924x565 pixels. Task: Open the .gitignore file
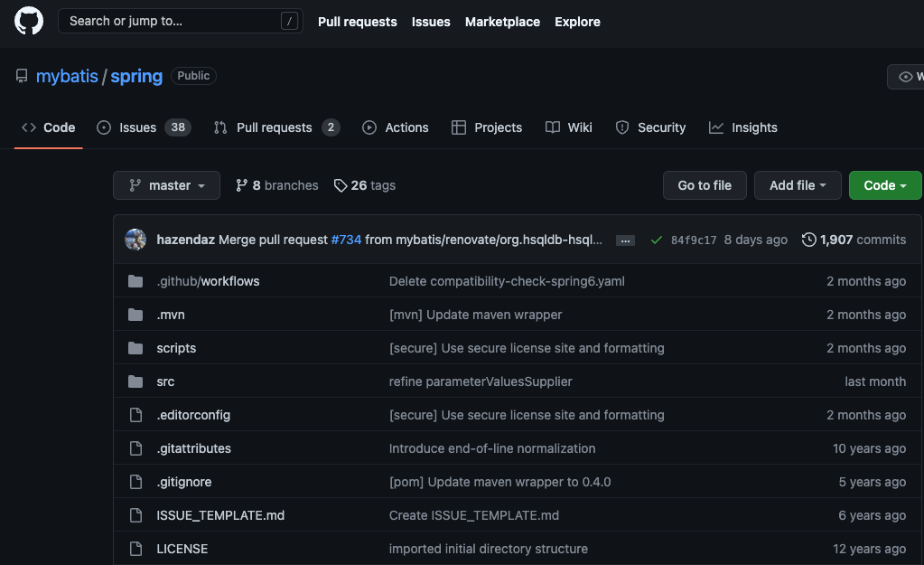(184, 482)
